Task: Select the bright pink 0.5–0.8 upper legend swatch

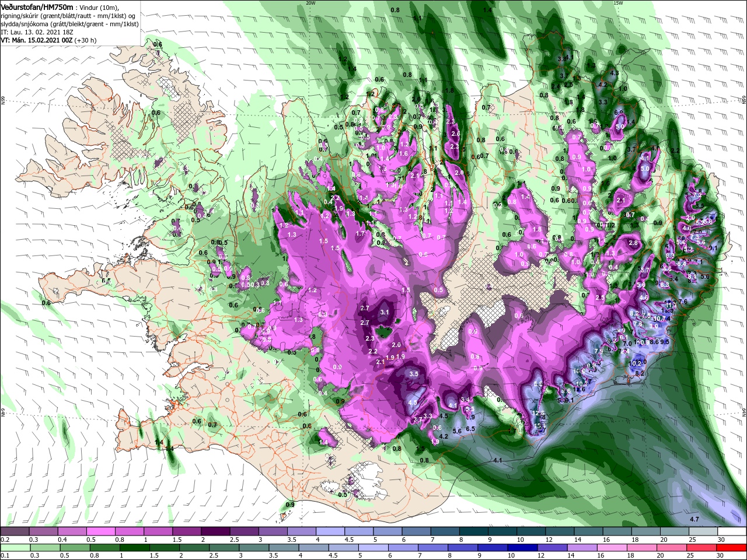Action: click(x=100, y=531)
